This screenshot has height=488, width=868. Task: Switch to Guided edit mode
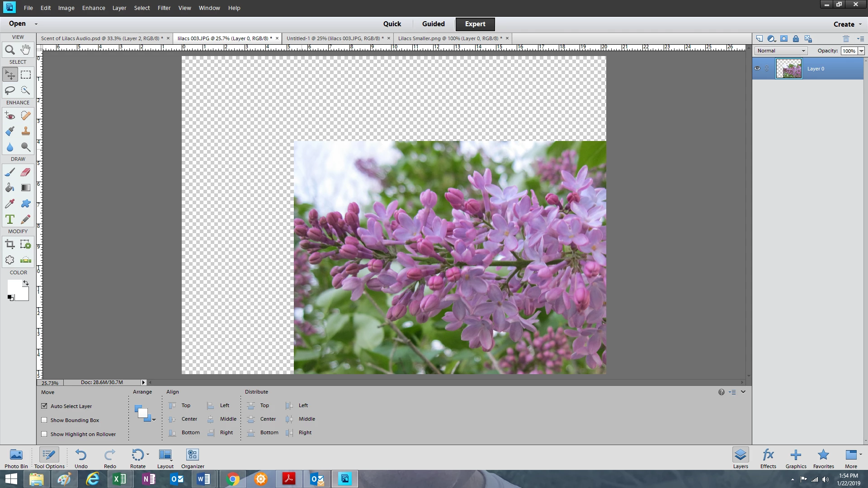tap(433, 24)
